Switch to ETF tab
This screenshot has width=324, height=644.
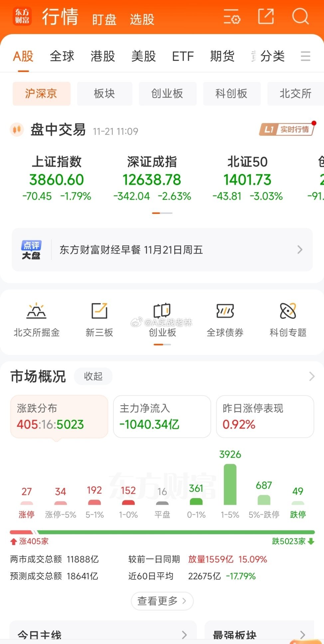click(183, 56)
